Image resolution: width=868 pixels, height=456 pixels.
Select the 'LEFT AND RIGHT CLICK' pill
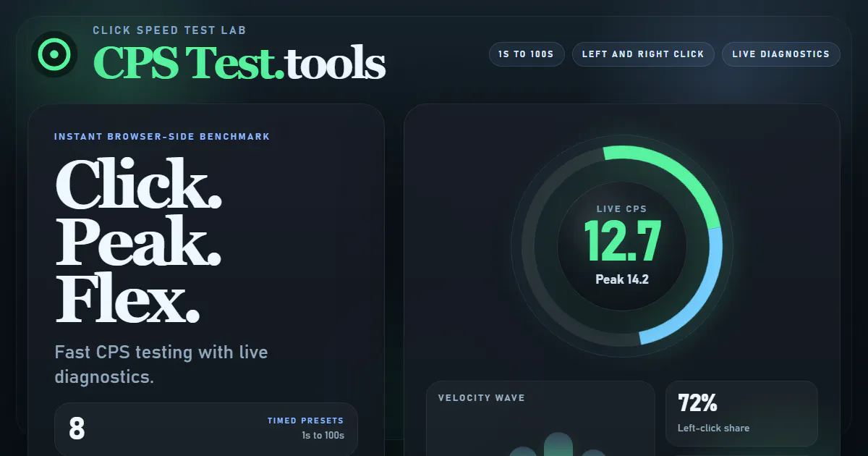(643, 54)
